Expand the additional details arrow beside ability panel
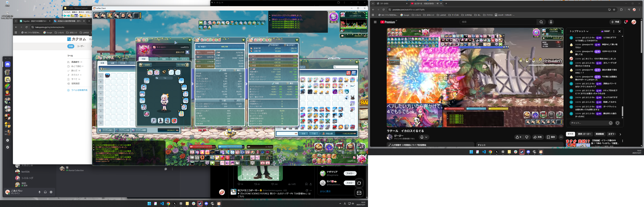 click(246, 84)
